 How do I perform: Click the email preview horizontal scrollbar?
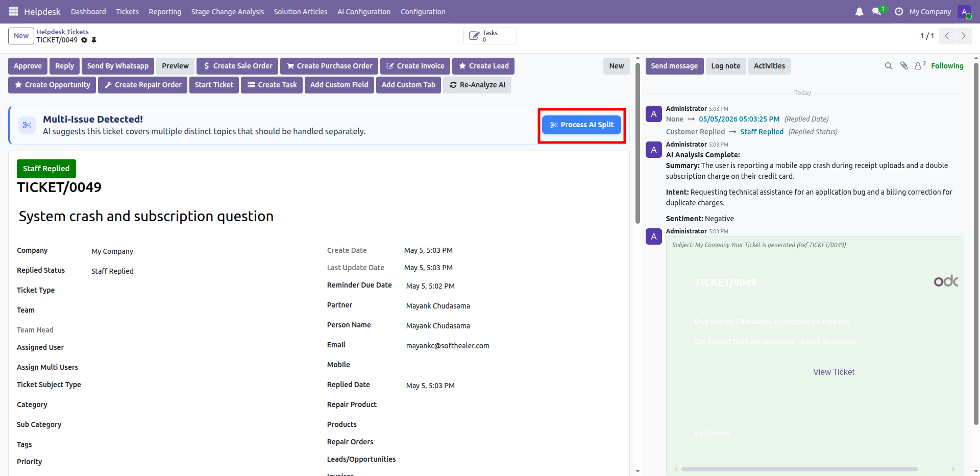tap(799, 469)
